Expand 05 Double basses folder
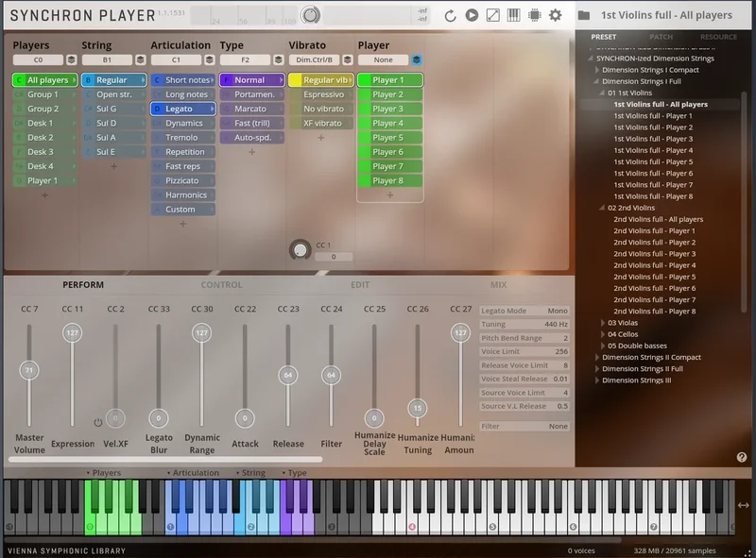Viewport: 756px width, 558px height. tap(602, 346)
